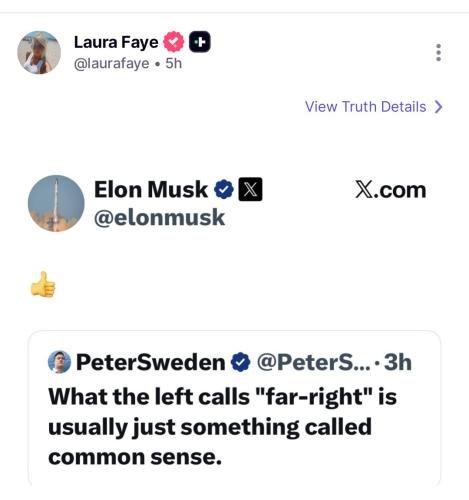
Task: Click the Elon Musk name heading
Action: (x=151, y=189)
